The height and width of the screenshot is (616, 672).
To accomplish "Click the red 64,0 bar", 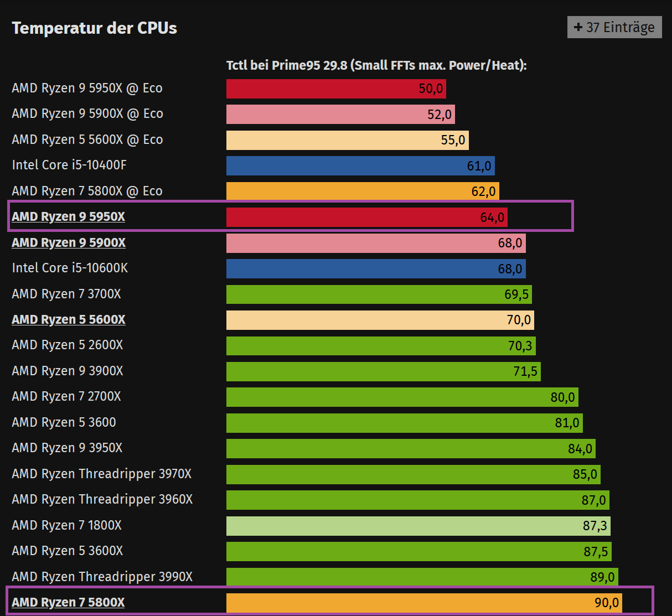I will 367,218.
